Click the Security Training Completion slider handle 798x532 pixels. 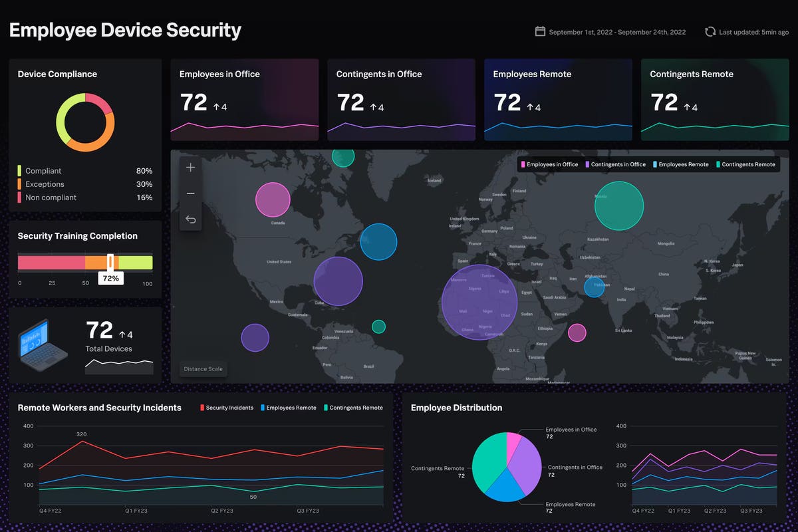pyautogui.click(x=110, y=261)
